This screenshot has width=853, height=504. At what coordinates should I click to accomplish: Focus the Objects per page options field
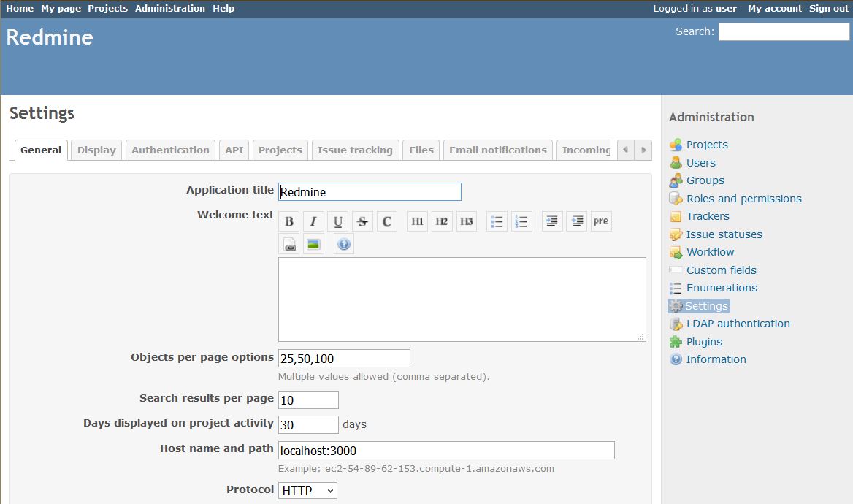pos(344,358)
